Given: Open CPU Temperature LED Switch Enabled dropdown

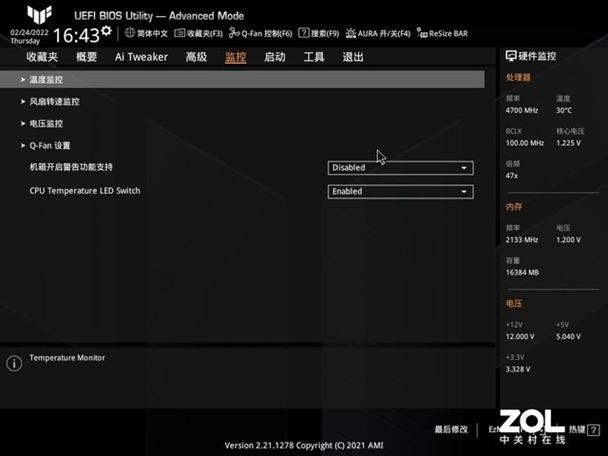Looking at the screenshot, I should tap(401, 192).
